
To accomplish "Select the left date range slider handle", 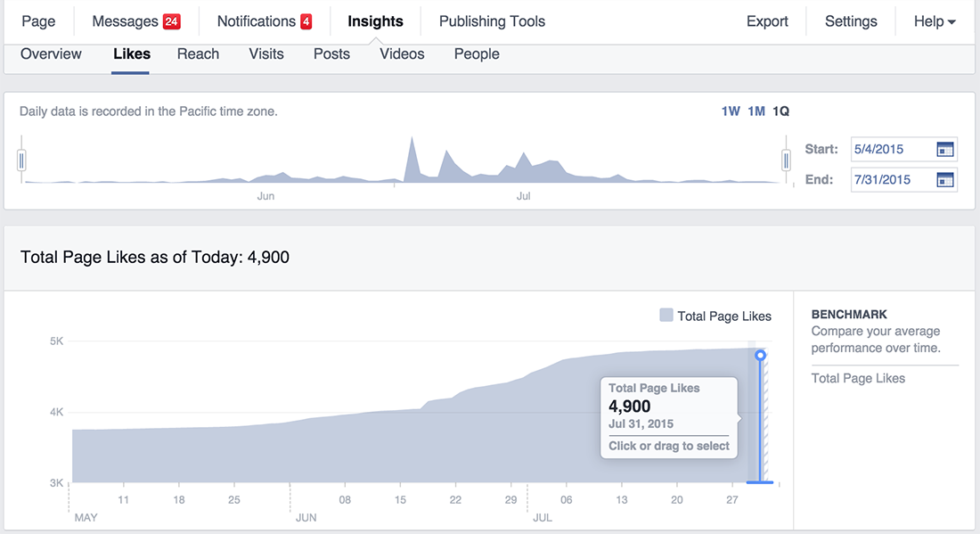I will [21, 160].
